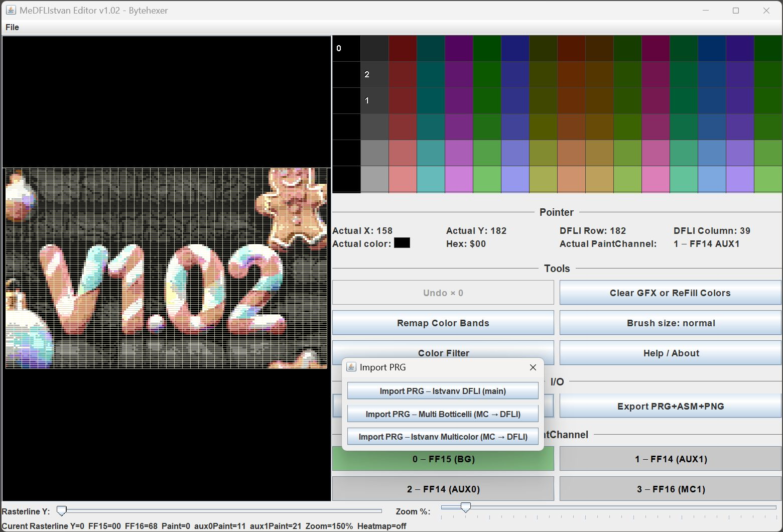Pick the dark gray swatch labeled 2
Image resolution: width=783 pixels, height=532 pixels.
coord(374,75)
